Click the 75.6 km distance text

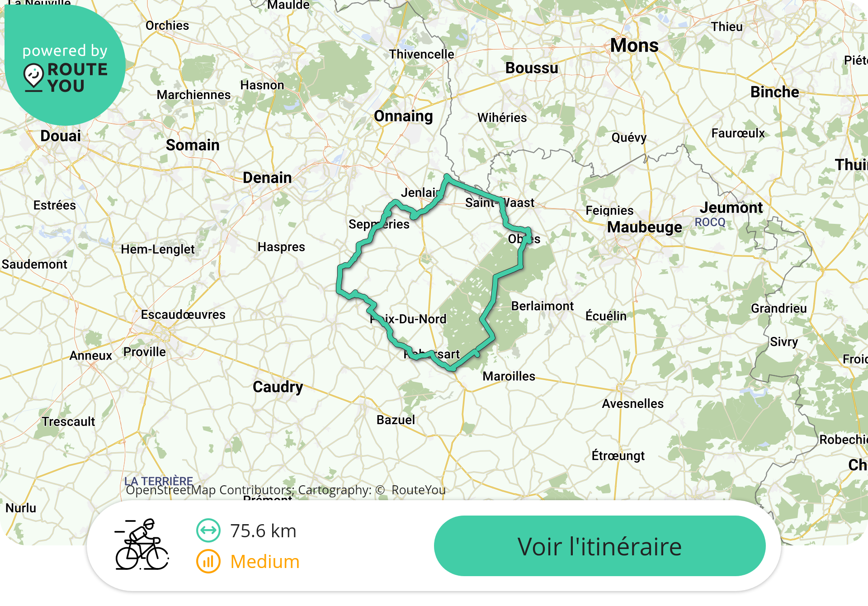[263, 531]
